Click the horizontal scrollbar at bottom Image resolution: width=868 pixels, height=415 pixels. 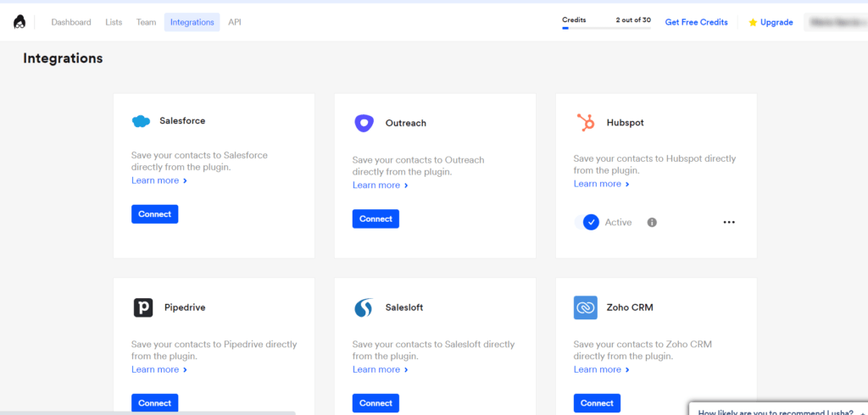(147, 412)
